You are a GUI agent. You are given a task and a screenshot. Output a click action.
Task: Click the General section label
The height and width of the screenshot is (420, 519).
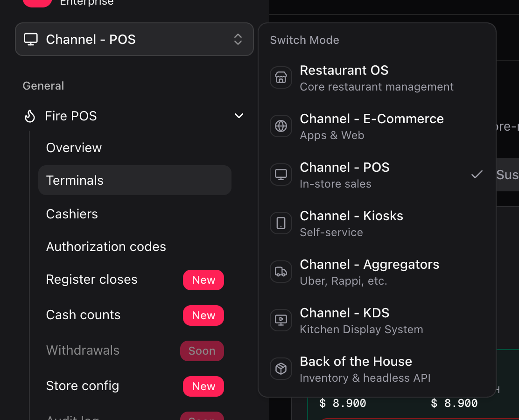43,86
